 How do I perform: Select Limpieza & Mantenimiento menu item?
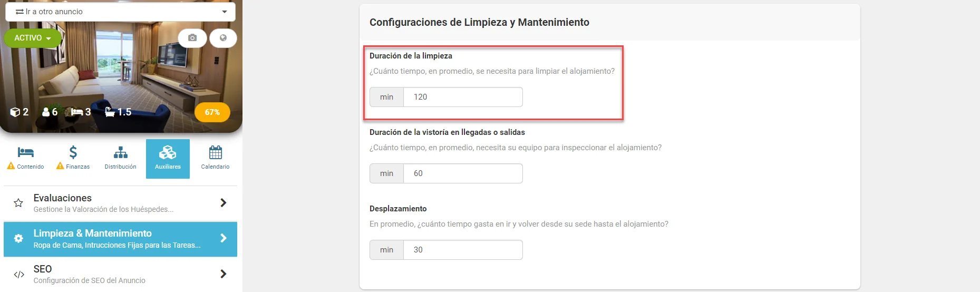click(x=120, y=239)
